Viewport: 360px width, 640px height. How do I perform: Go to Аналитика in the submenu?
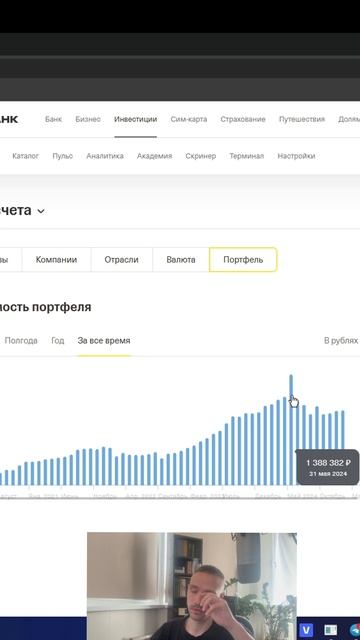click(105, 156)
